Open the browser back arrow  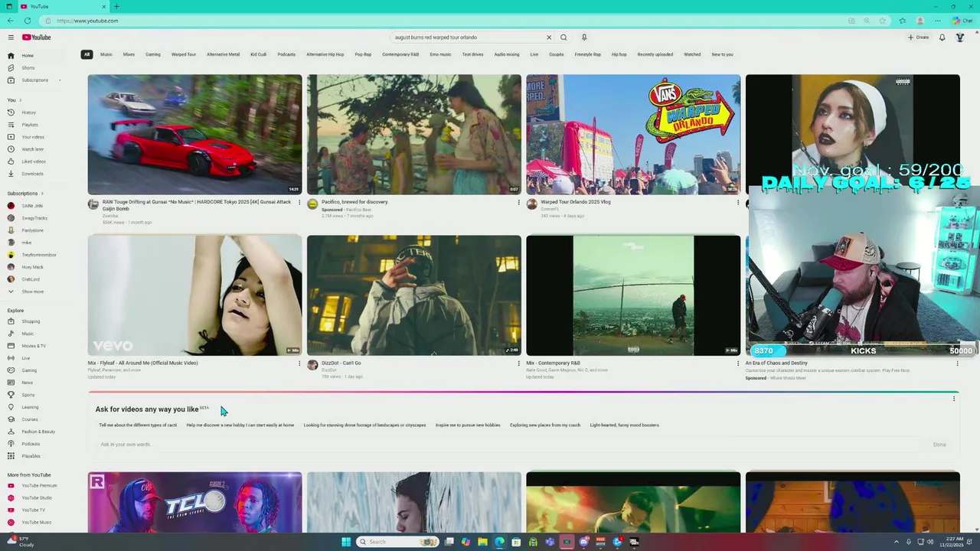10,21
